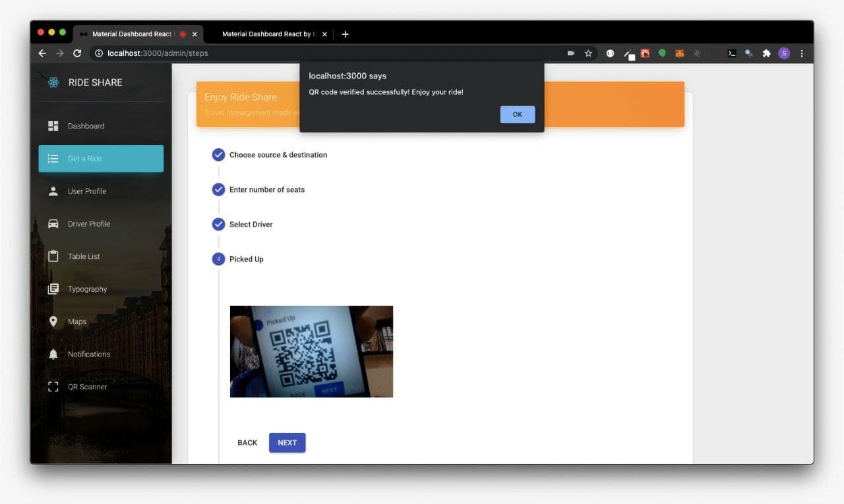Click the color picker pen extension icon

tap(628, 55)
